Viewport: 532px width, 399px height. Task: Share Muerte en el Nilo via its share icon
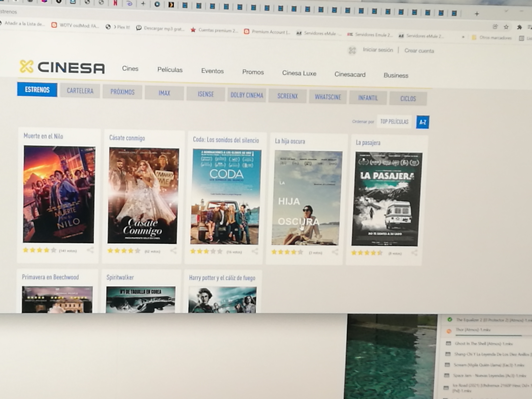[90, 250]
